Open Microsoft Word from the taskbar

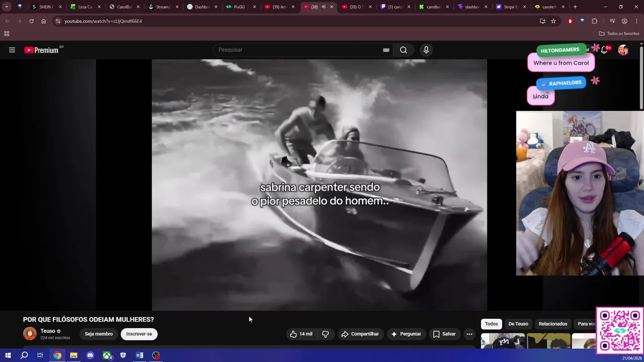pyautogui.click(x=139, y=355)
